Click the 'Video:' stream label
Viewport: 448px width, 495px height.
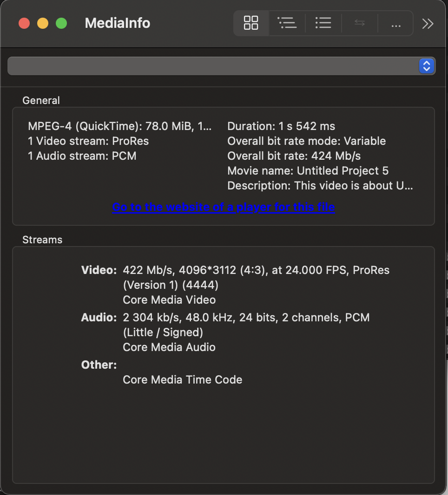pos(99,270)
